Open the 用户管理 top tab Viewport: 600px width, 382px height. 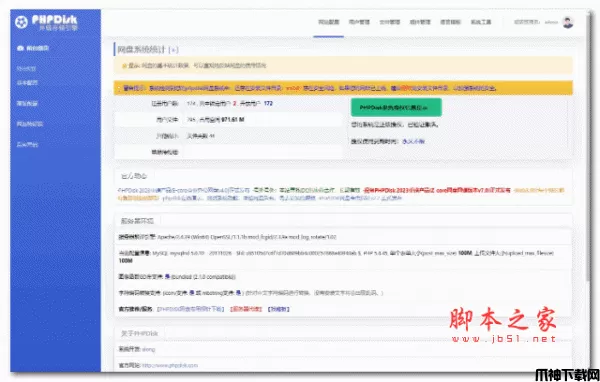tap(359, 22)
